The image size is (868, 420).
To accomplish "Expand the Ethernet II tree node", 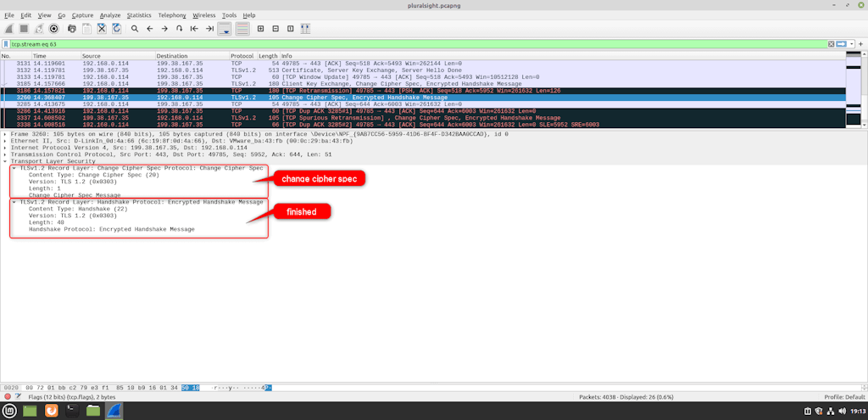I will (5, 141).
